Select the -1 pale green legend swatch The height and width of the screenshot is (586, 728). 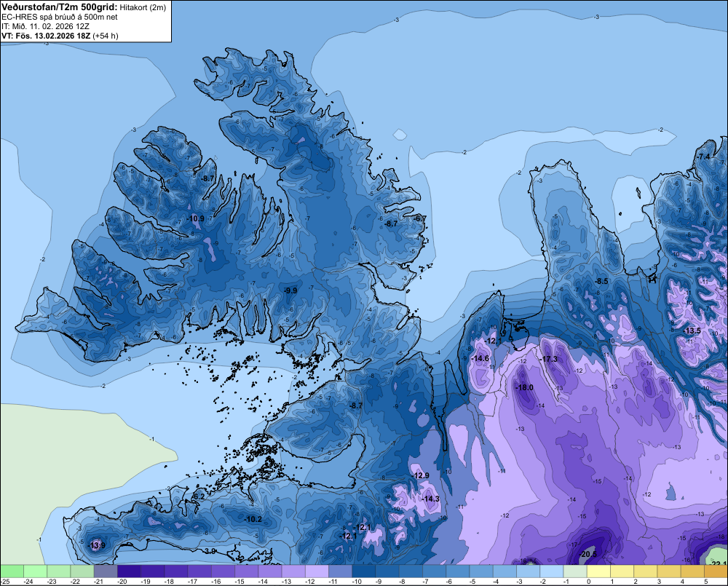click(x=575, y=571)
